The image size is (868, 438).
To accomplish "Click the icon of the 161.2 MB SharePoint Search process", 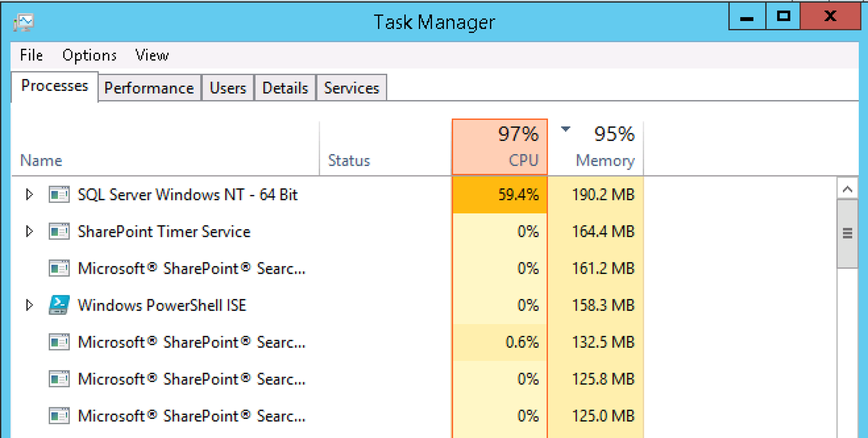I will pyautogui.click(x=59, y=268).
